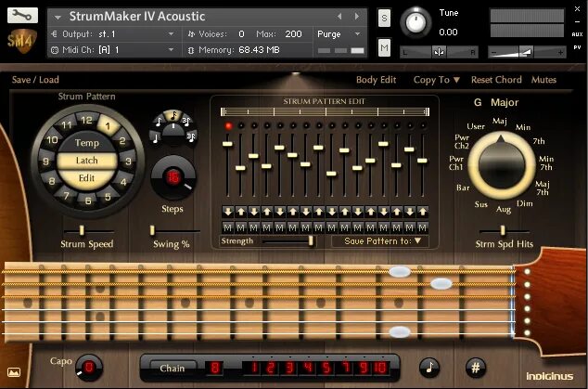
Task: Toggle the Latch mode button
Action: (86, 161)
